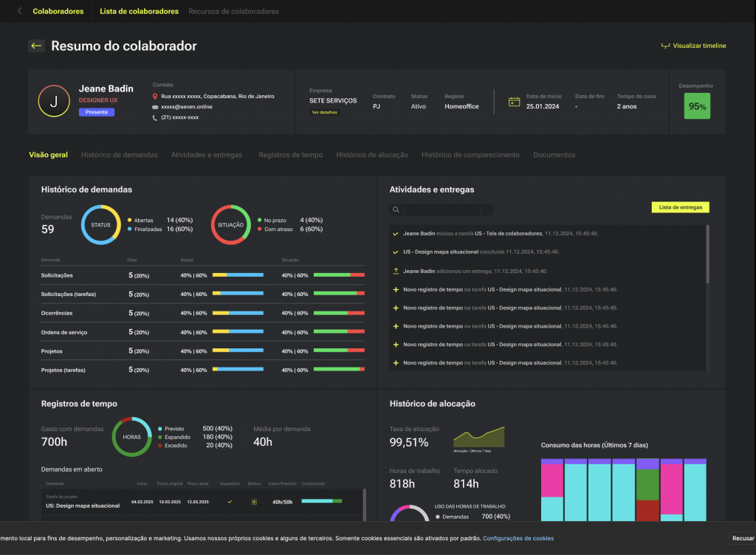Click the email envelope icon
This screenshot has height=555, width=756.
155,107
